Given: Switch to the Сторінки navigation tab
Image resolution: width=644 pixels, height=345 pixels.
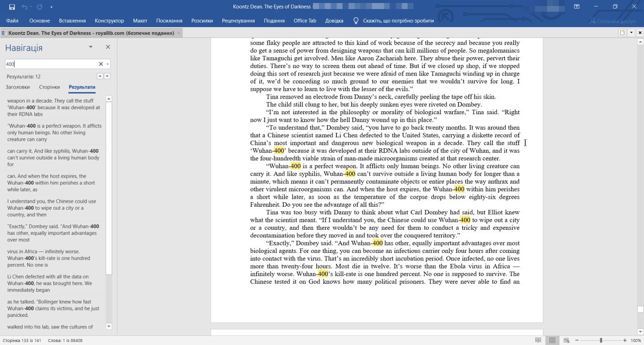Looking at the screenshot, I should [x=49, y=87].
